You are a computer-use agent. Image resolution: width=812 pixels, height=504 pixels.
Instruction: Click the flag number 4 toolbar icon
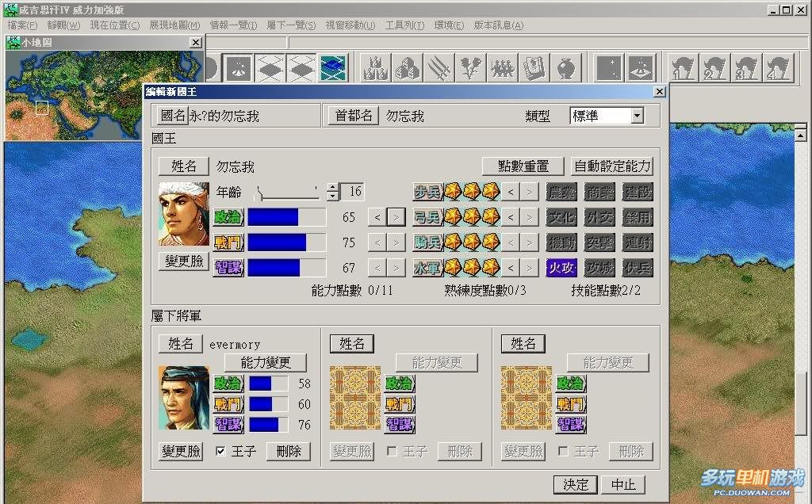pyautogui.click(x=777, y=68)
